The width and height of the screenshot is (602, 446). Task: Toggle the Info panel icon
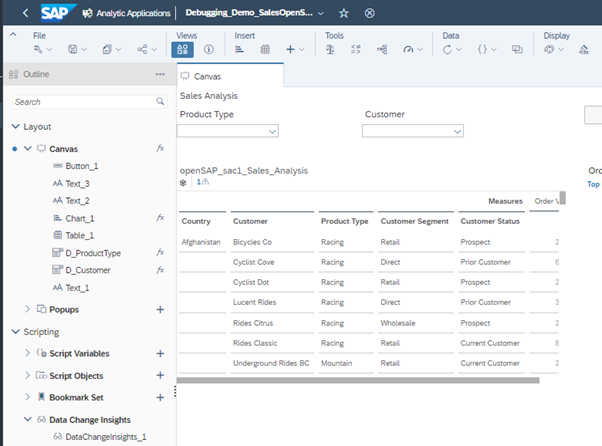(208, 50)
